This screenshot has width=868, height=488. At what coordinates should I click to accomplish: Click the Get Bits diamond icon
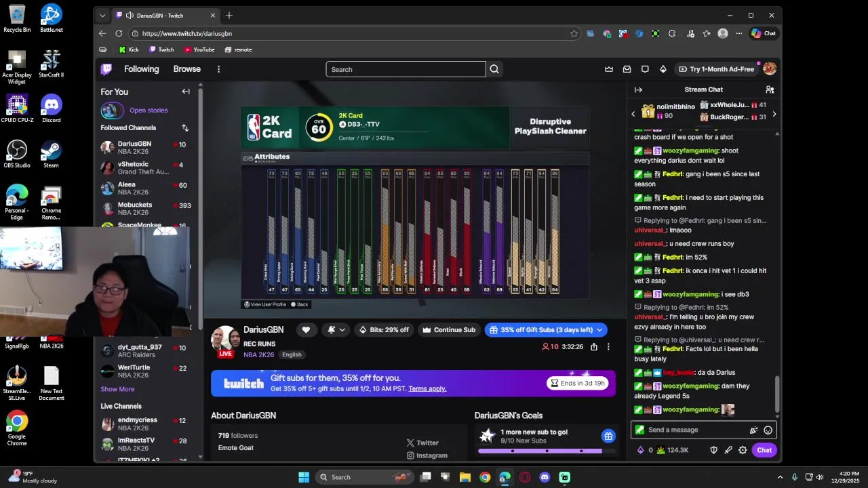tap(663, 69)
